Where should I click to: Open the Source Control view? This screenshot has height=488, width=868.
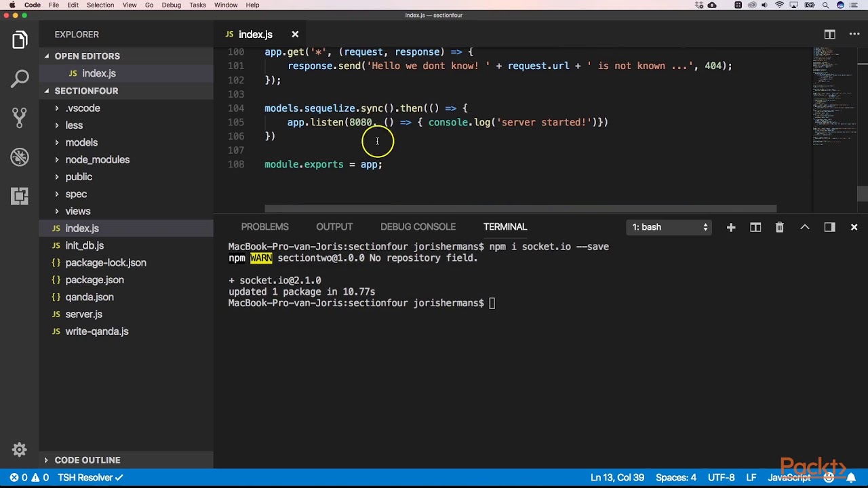coord(20,118)
